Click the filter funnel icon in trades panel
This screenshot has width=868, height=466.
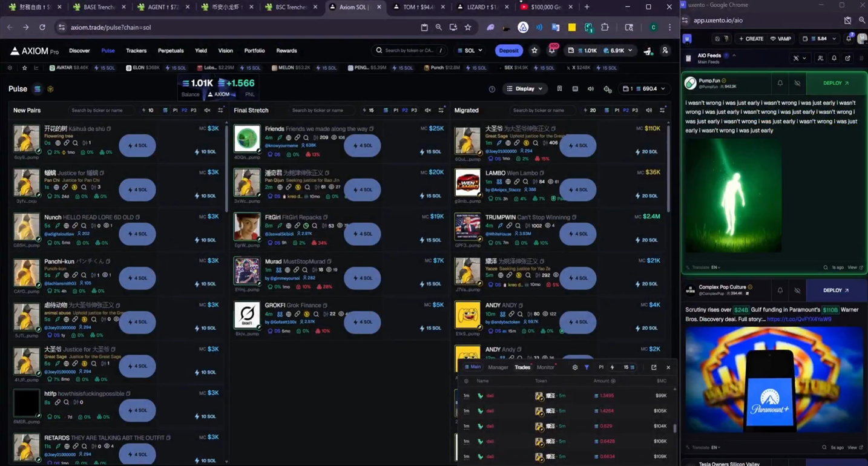[x=587, y=367]
